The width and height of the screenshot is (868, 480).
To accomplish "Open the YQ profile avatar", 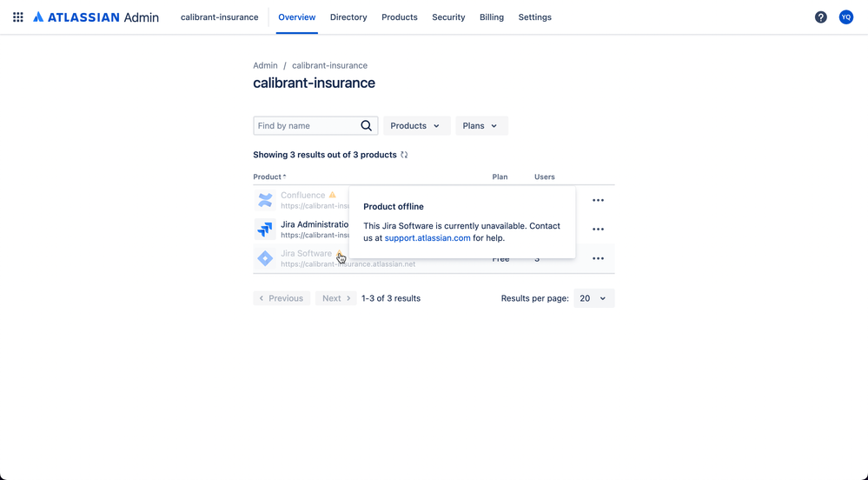I will pos(846,17).
